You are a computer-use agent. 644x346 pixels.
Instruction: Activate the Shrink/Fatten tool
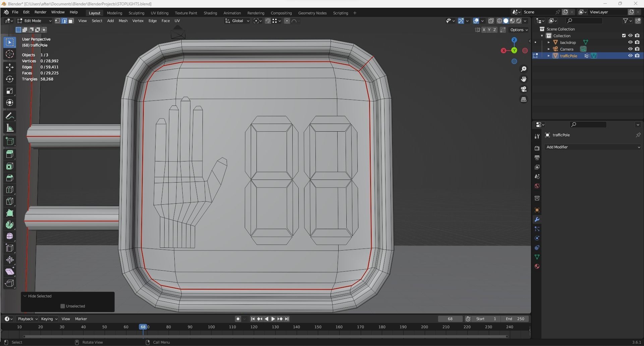tap(10, 260)
